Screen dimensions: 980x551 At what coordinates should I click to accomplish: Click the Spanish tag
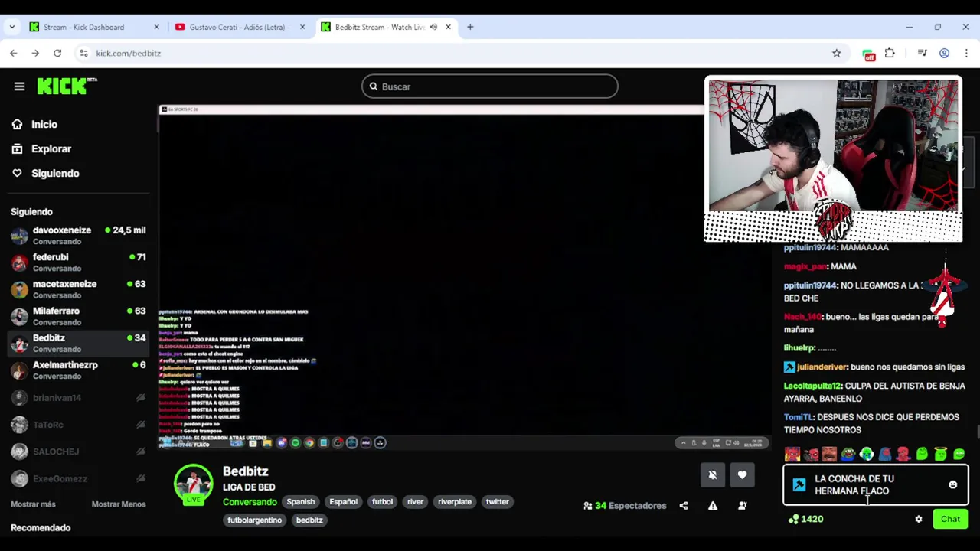tap(300, 502)
